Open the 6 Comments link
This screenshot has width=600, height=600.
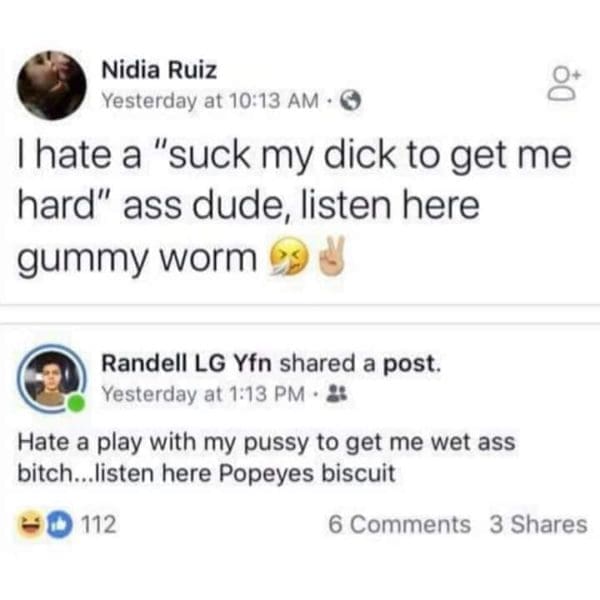[x=399, y=524]
